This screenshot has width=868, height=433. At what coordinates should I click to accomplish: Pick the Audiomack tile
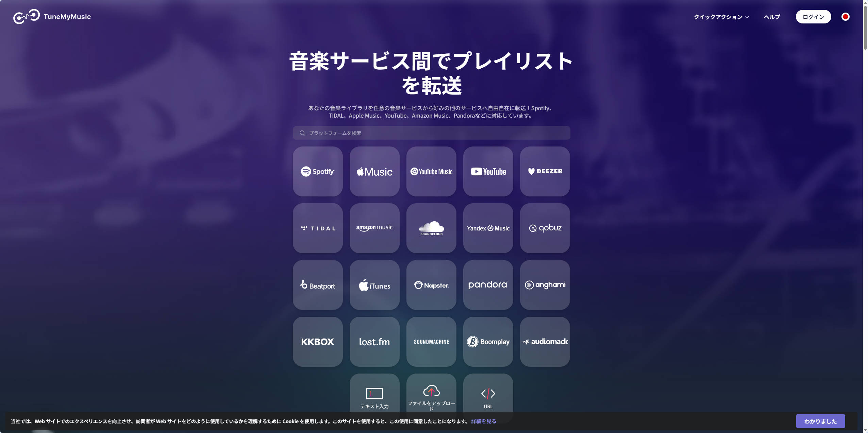(x=545, y=342)
